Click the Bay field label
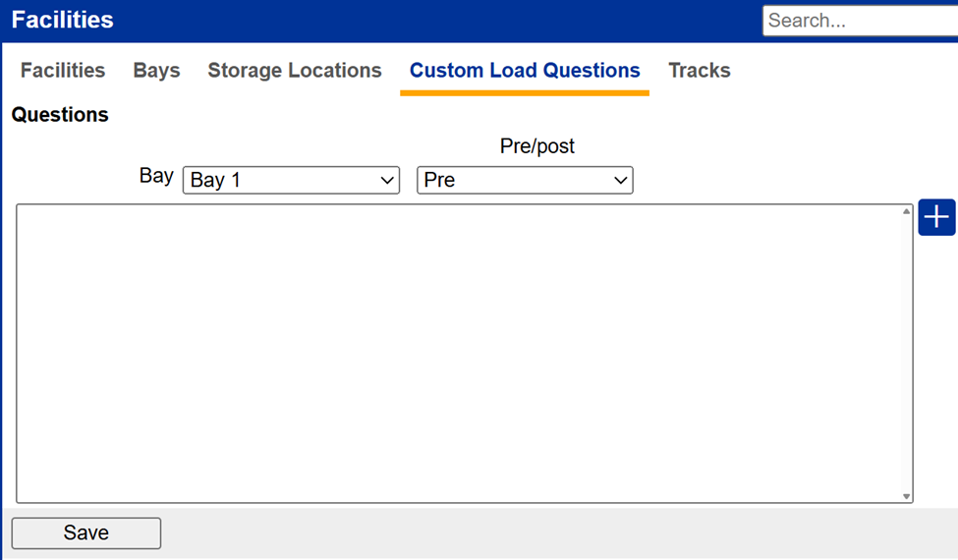 156,176
